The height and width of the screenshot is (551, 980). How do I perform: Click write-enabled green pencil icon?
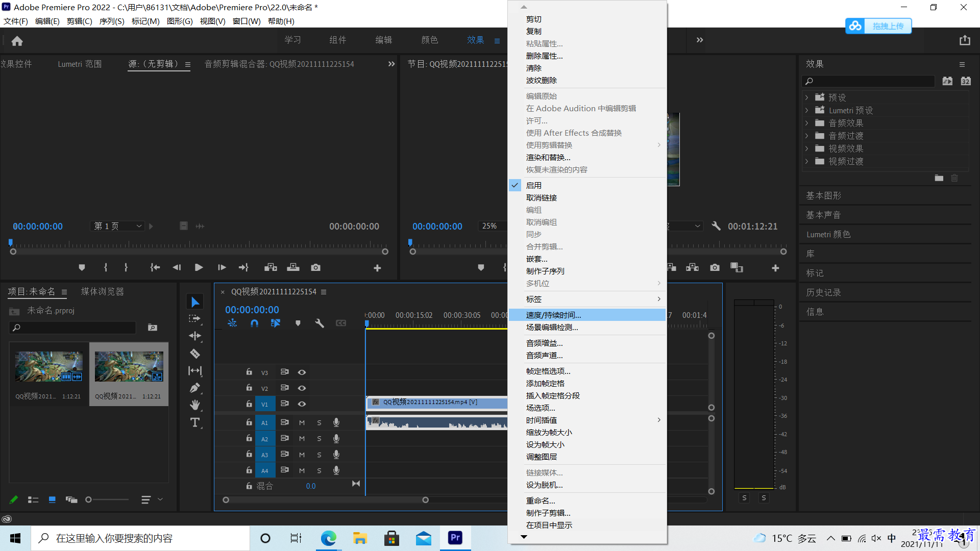tap(14, 499)
